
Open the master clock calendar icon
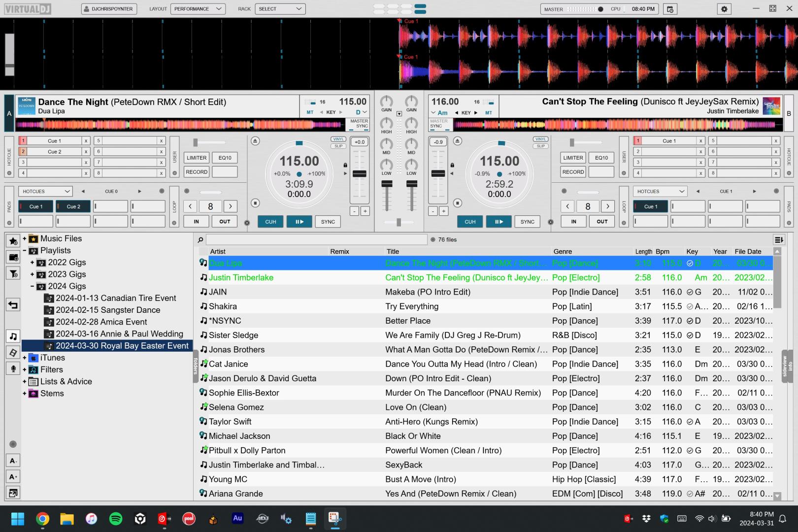670,9
